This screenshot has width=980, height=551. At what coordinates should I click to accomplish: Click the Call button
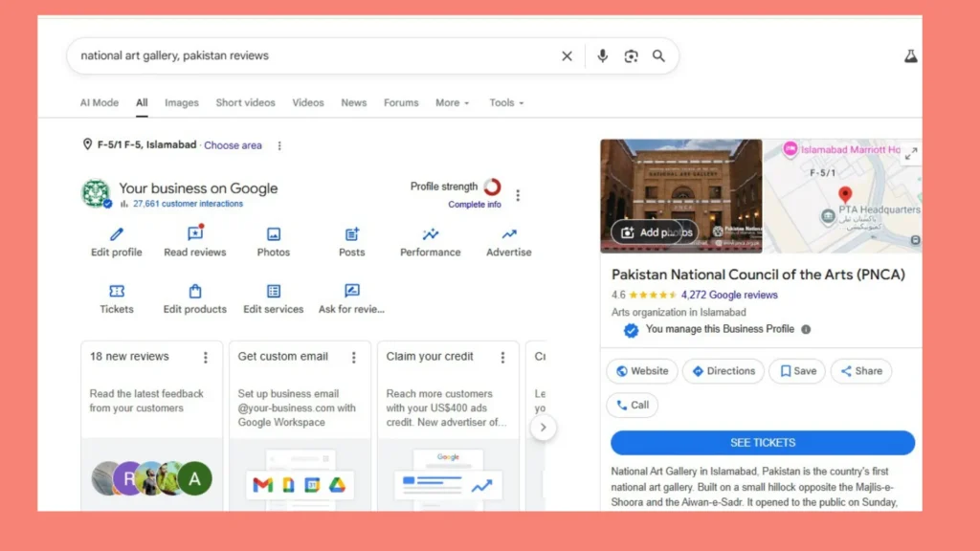(633, 405)
